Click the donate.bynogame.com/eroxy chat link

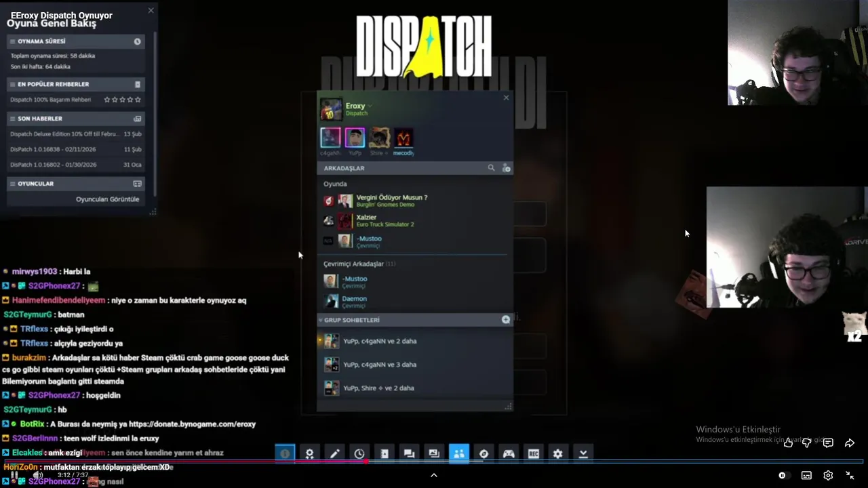(192, 424)
